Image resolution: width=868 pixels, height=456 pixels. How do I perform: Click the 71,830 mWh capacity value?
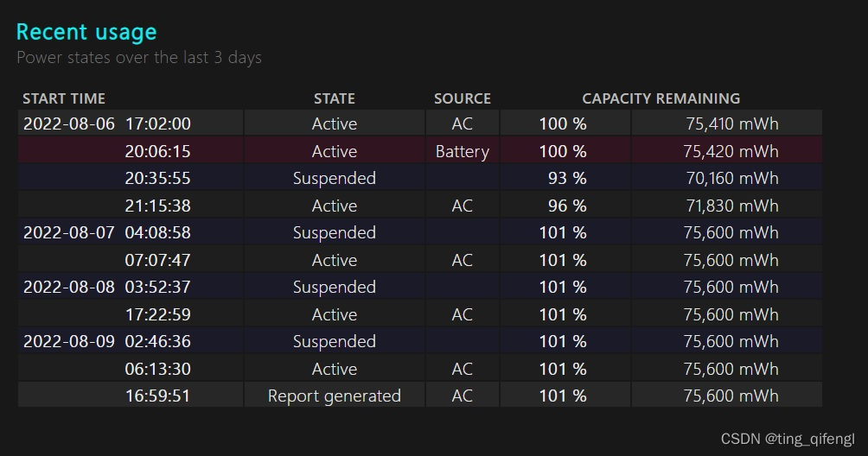[x=730, y=206]
